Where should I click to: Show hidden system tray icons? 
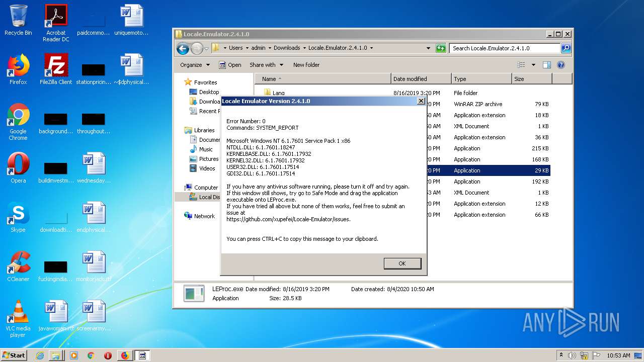561,355
